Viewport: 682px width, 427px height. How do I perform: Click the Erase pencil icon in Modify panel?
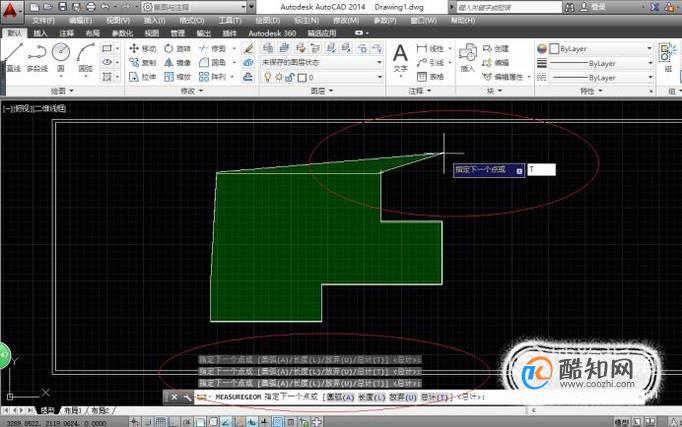point(248,49)
